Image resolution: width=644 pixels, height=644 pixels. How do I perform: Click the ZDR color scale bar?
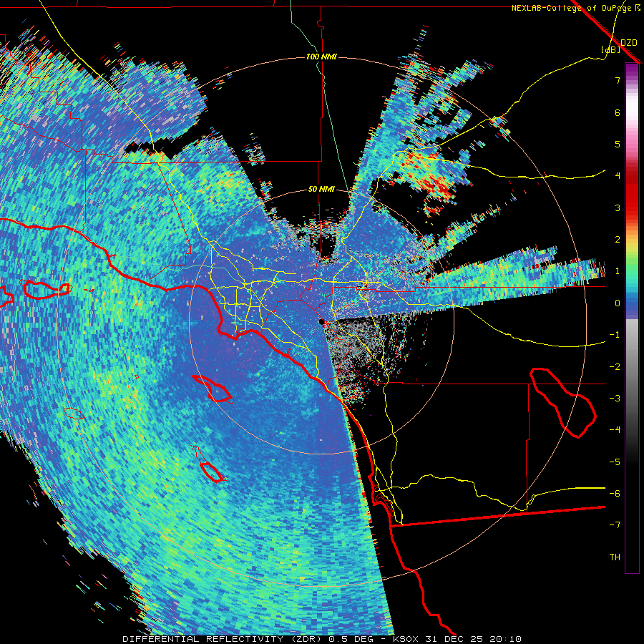point(632,318)
